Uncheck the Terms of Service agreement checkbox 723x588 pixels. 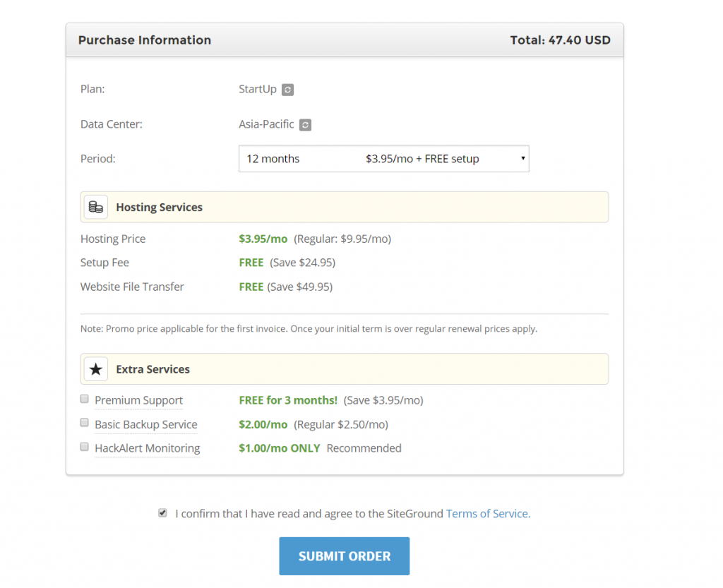163,513
